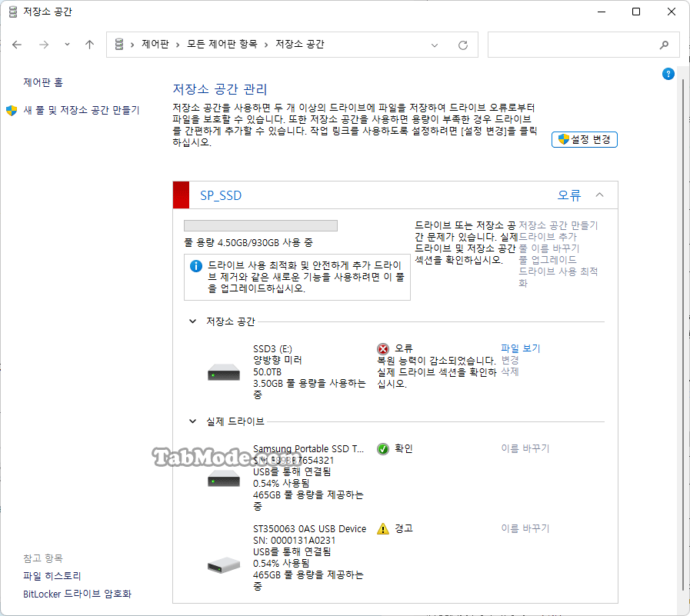Viewport: 690px width, 616px height.
Task: Click yellow 경고 warning icon for ST350063
Action: point(383,529)
